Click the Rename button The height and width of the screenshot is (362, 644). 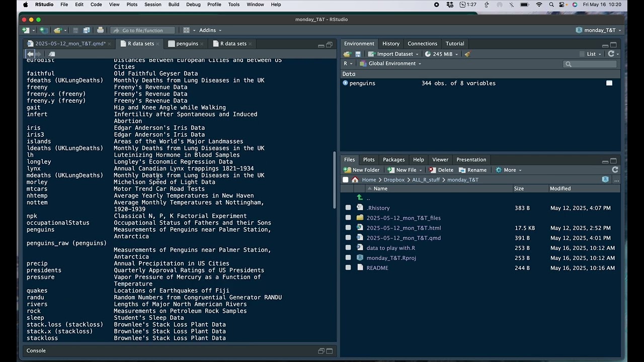pos(472,170)
